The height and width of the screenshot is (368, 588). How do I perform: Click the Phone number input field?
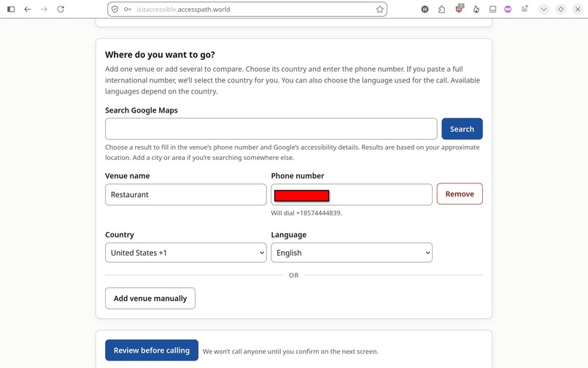[x=352, y=194]
